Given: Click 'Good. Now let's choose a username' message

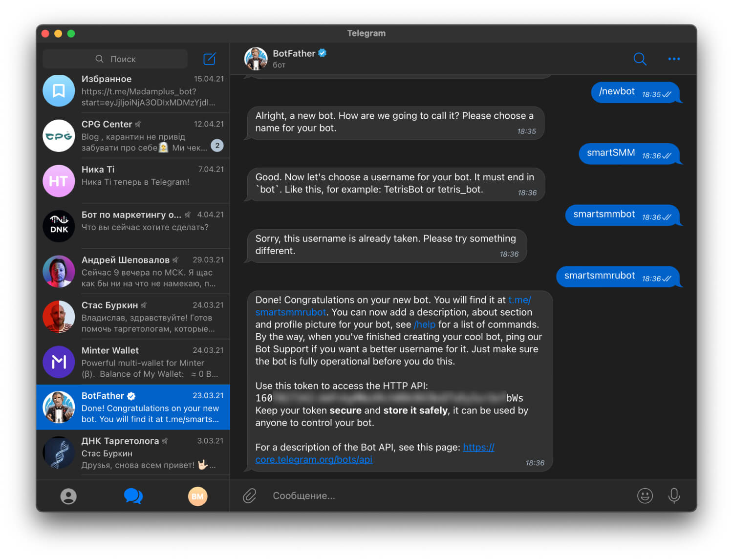Looking at the screenshot, I should (395, 184).
